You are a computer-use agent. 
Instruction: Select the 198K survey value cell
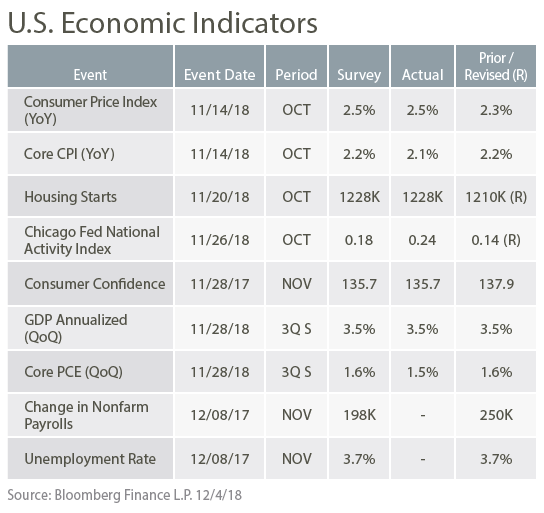tap(359, 415)
